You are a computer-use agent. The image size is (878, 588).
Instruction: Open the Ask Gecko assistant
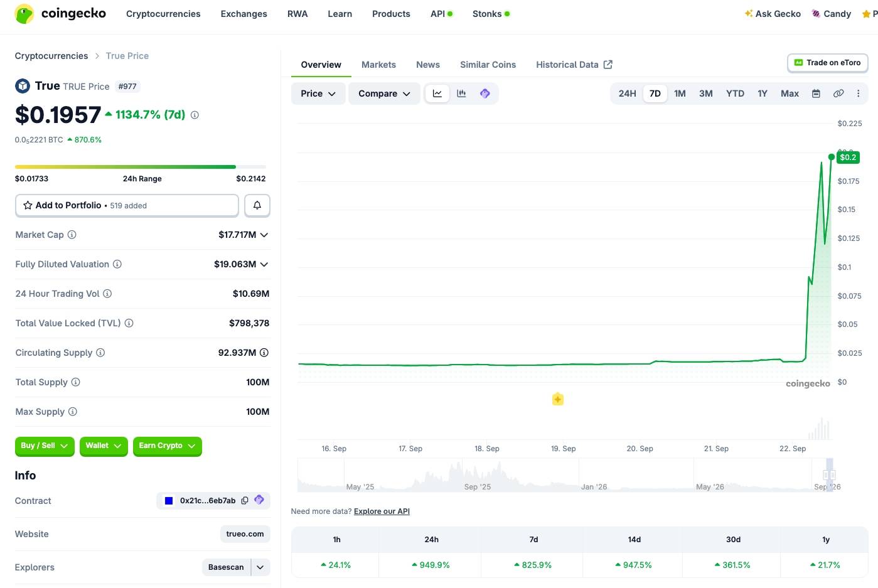pyautogui.click(x=773, y=14)
